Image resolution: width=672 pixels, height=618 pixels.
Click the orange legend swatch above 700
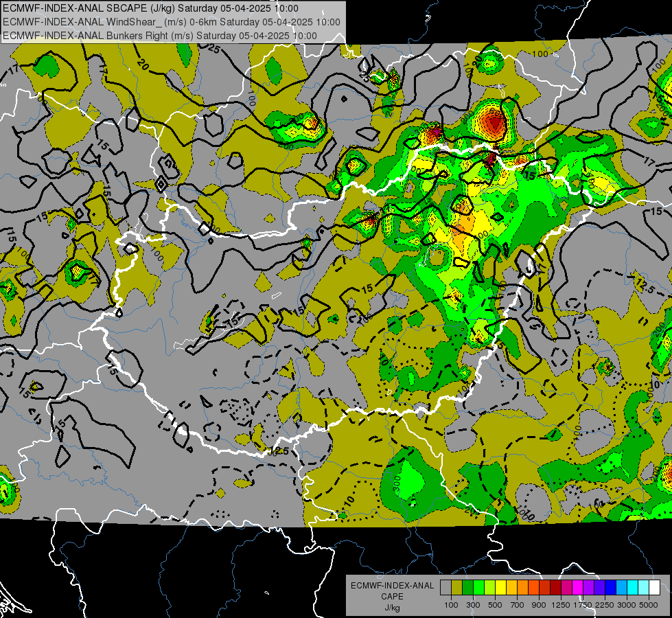coord(523,588)
